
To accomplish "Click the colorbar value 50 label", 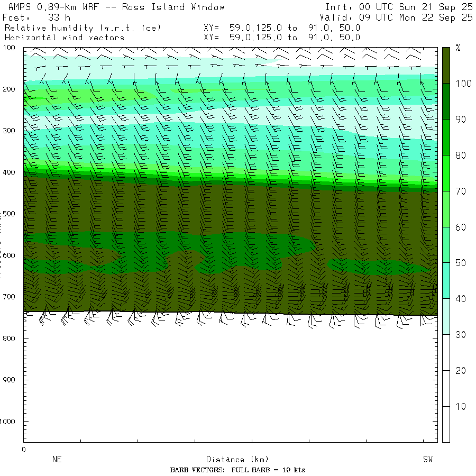I will [461, 263].
